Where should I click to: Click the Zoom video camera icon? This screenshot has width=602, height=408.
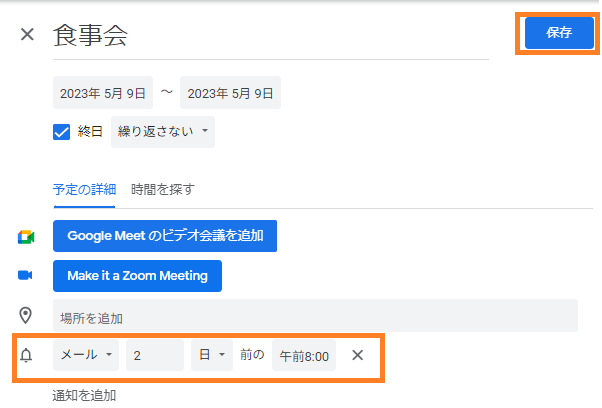[25, 275]
